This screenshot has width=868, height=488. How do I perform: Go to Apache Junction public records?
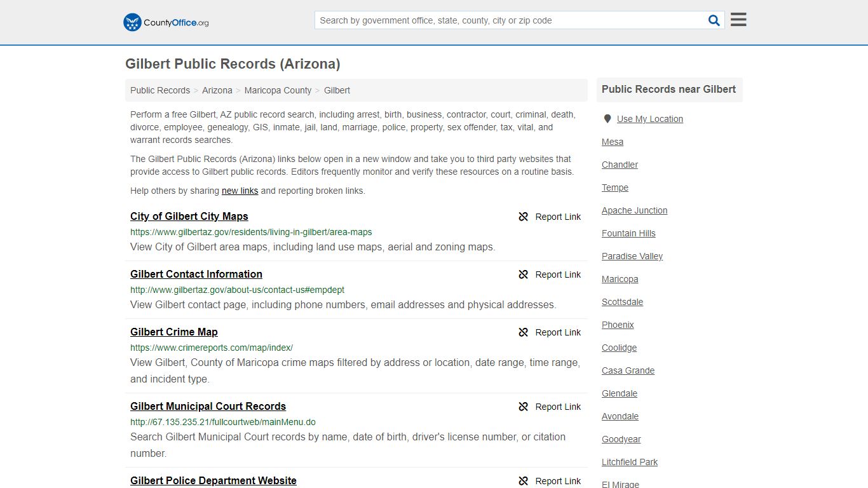(x=635, y=210)
